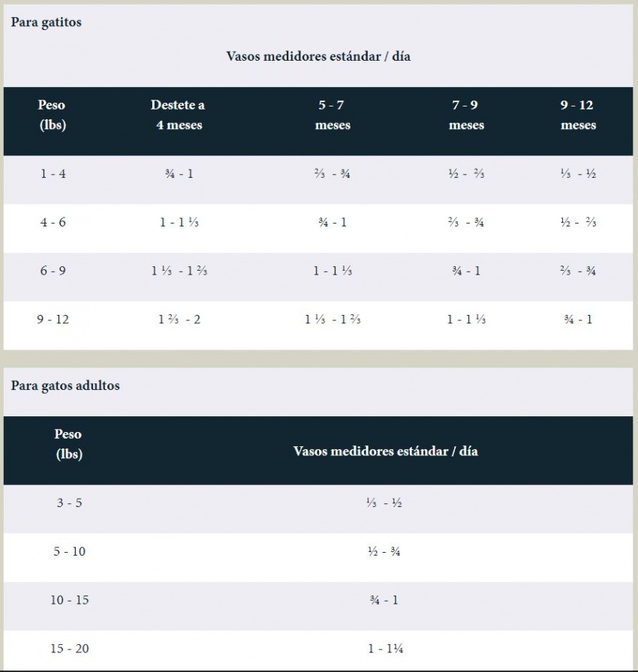Click adult weight row '10 - 15'

[318, 606]
